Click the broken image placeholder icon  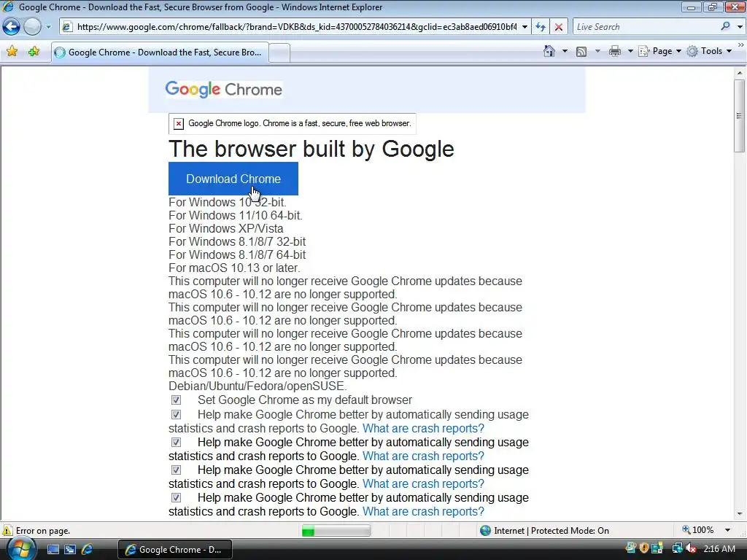pos(179,124)
